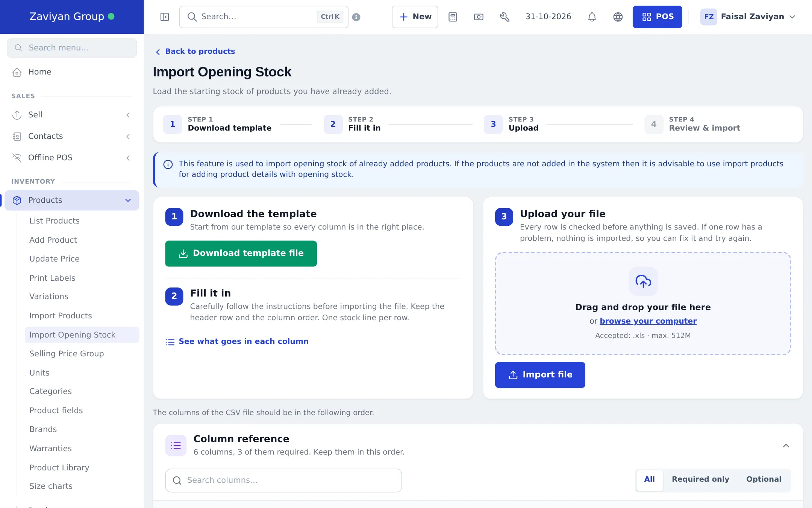
Task: Click the Sell menu icon
Action: pyautogui.click(x=17, y=115)
